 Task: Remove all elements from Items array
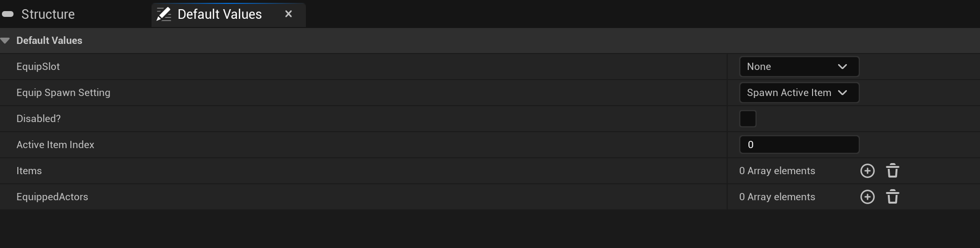892,171
